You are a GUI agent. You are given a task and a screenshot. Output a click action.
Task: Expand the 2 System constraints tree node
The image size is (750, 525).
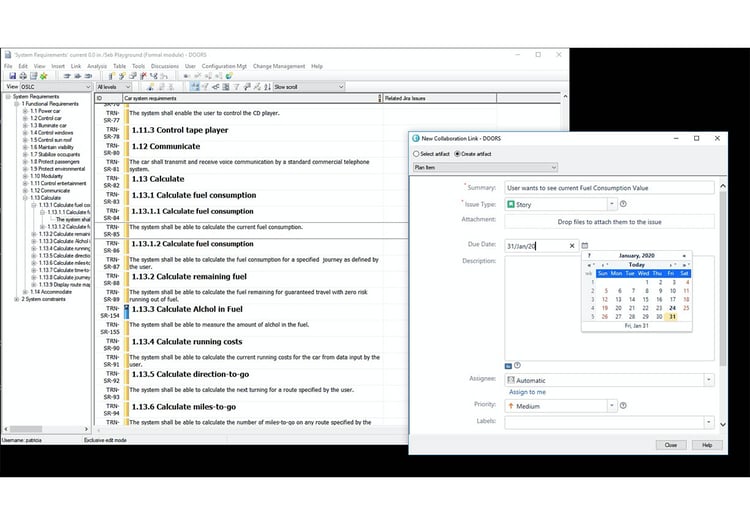16,299
